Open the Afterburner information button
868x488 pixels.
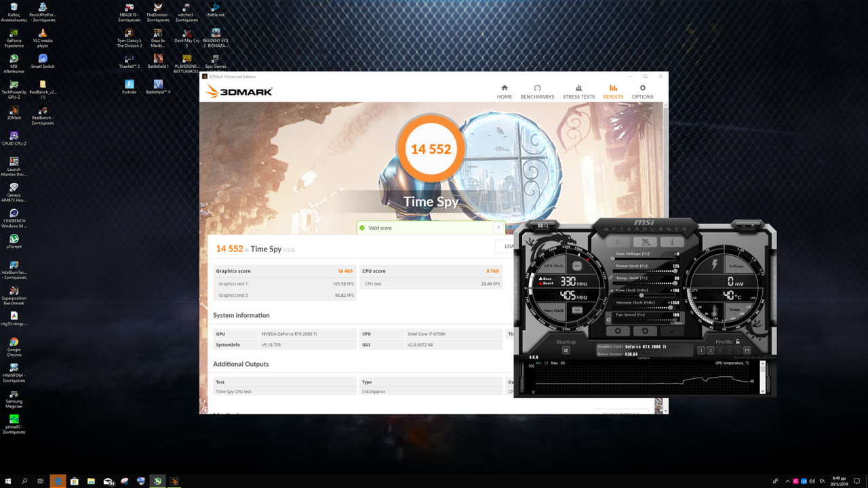coord(672,242)
